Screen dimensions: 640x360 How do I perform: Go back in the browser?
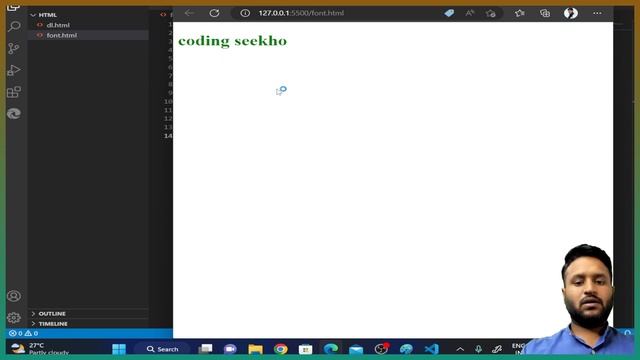(189, 13)
